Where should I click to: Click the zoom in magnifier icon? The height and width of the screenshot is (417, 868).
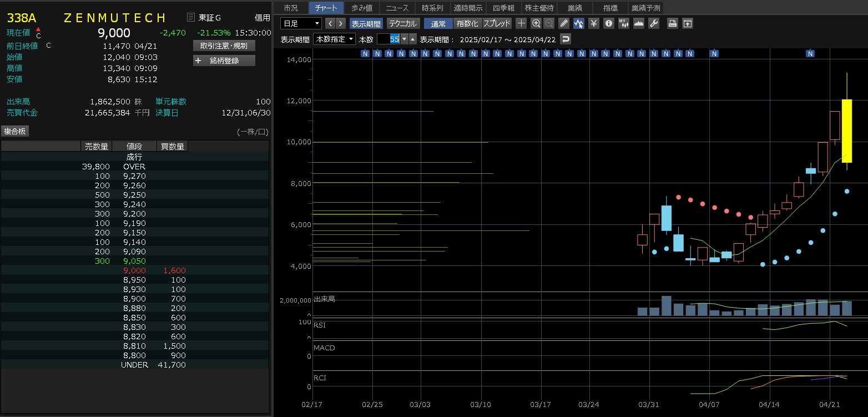536,23
